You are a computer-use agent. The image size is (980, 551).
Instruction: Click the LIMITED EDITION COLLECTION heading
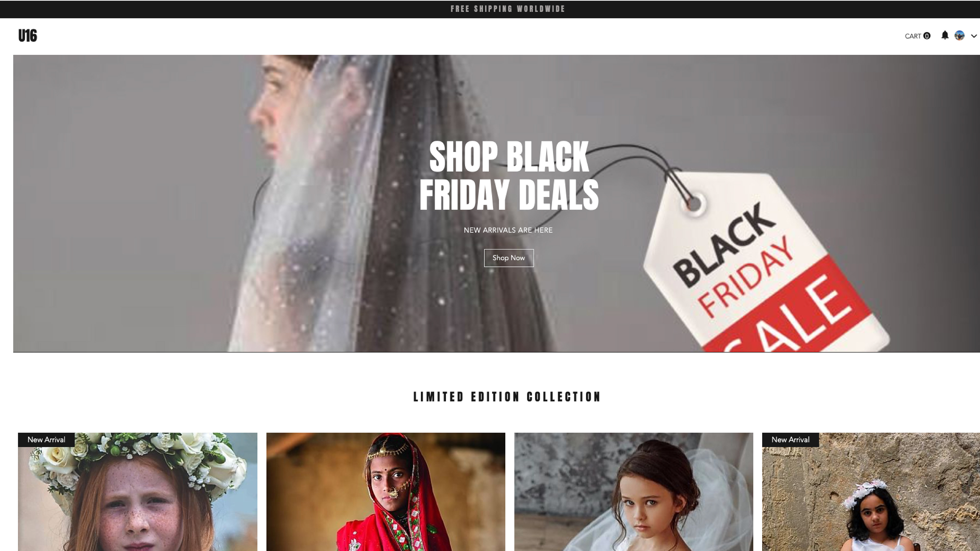pyautogui.click(x=507, y=397)
